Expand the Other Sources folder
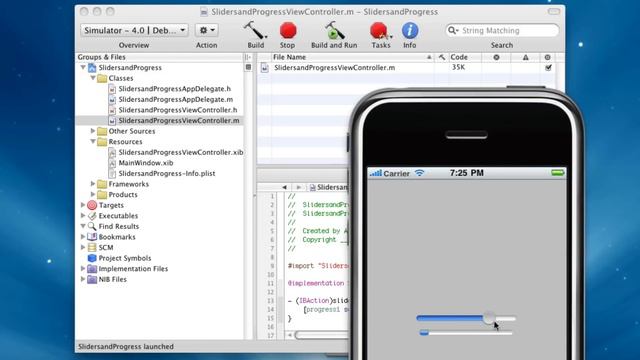The height and width of the screenshot is (360, 640). 93,131
